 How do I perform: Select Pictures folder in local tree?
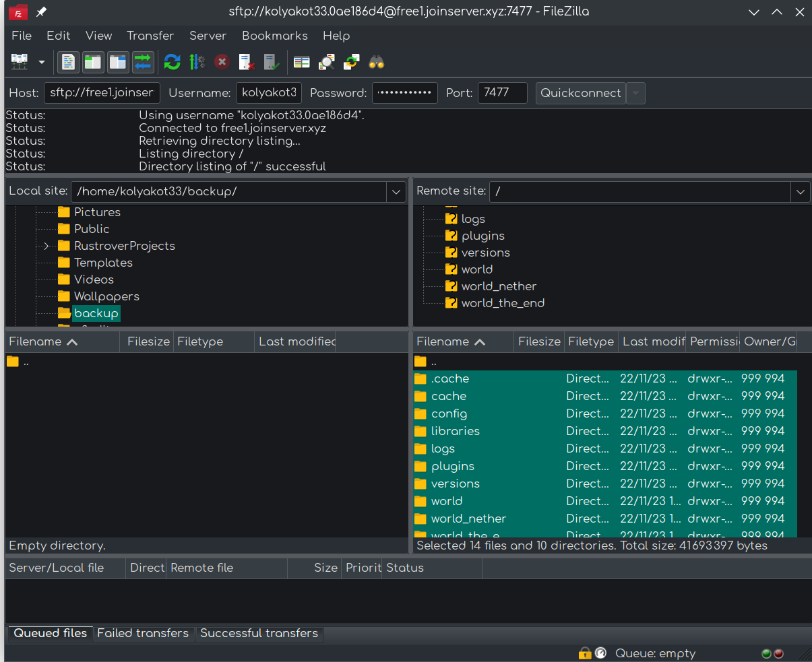tap(97, 212)
